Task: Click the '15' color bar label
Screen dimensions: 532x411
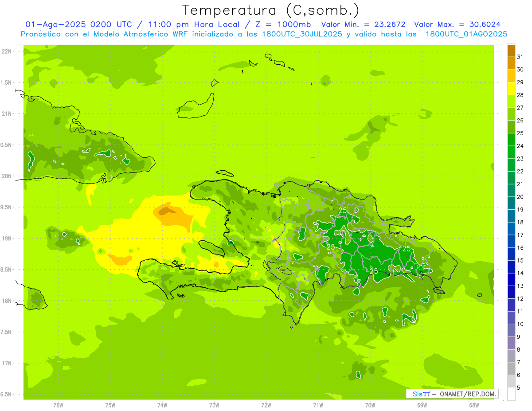Action: click(x=520, y=261)
